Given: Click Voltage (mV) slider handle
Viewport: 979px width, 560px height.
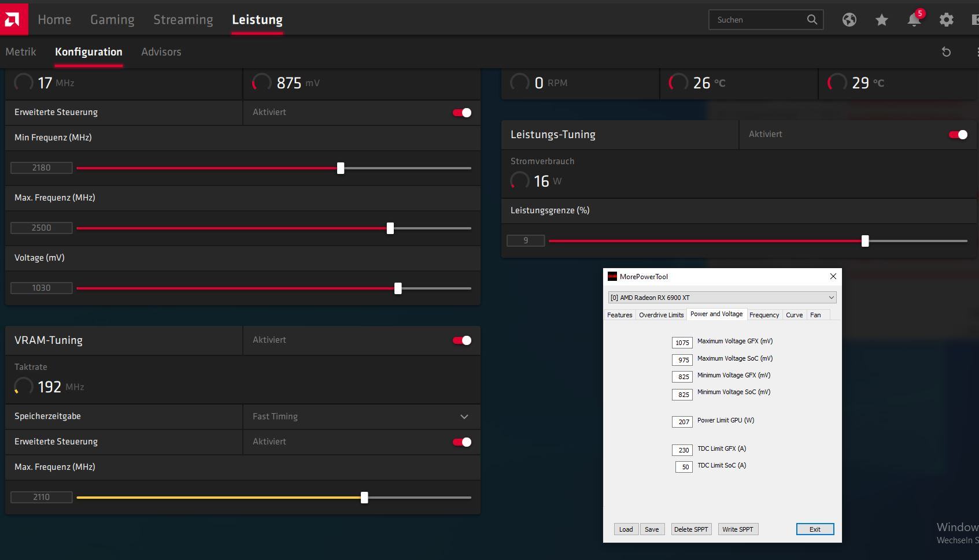Looking at the screenshot, I should (x=398, y=288).
